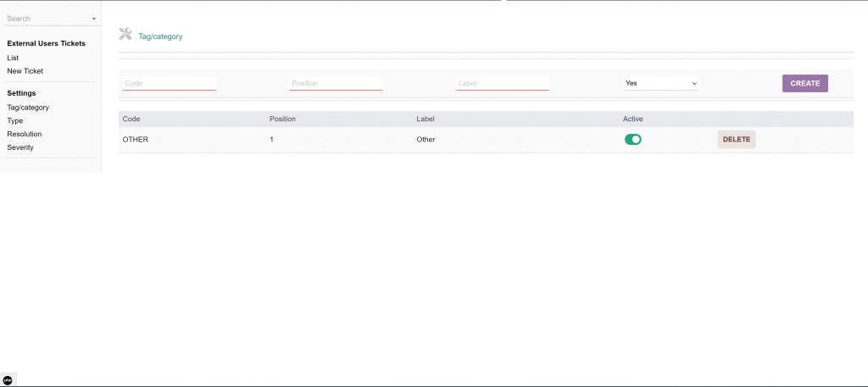
Task: Click the Position column header
Action: 282,119
